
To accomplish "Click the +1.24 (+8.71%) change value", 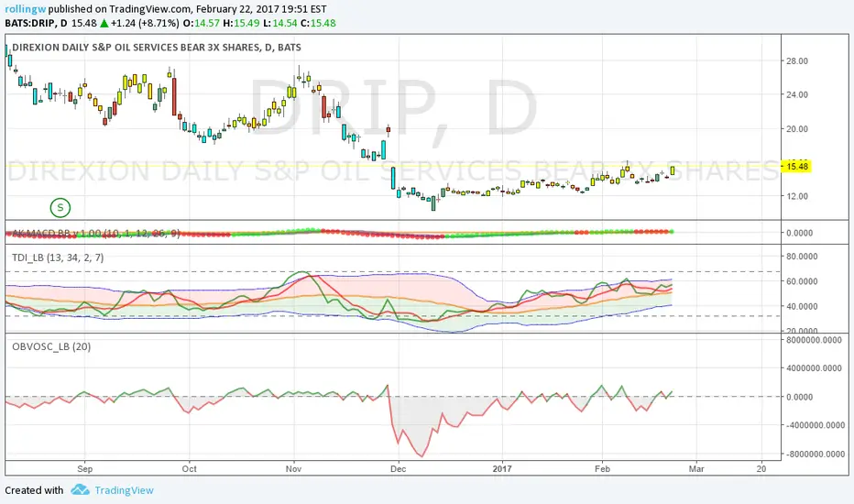I will 145,24.
